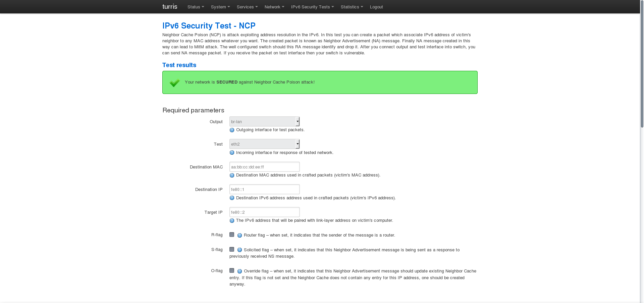
Task: Click the Destination MAC input field
Action: (264, 167)
